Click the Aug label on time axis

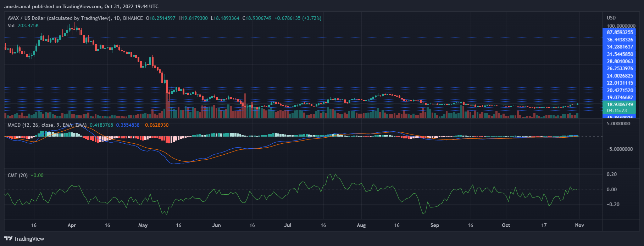[x=361, y=225]
